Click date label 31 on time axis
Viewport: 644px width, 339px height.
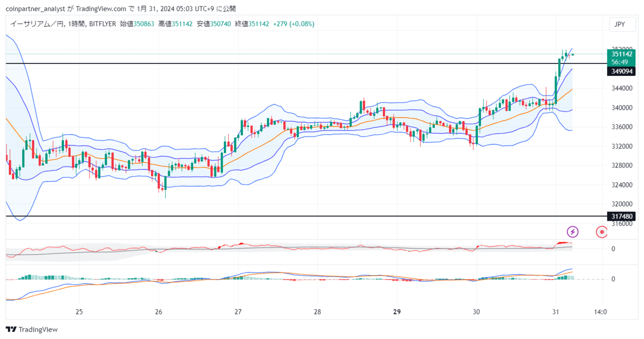555,311
